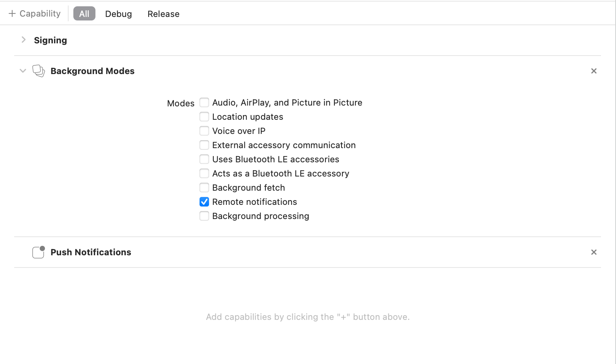Screen dimensions: 616x364
Task: Expand the Signing section
Action: point(24,40)
